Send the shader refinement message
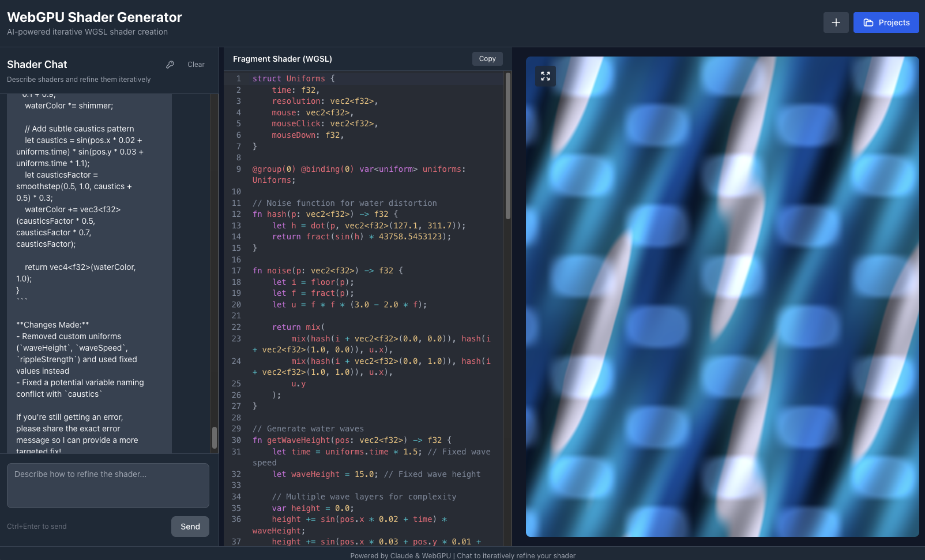 coord(190,526)
